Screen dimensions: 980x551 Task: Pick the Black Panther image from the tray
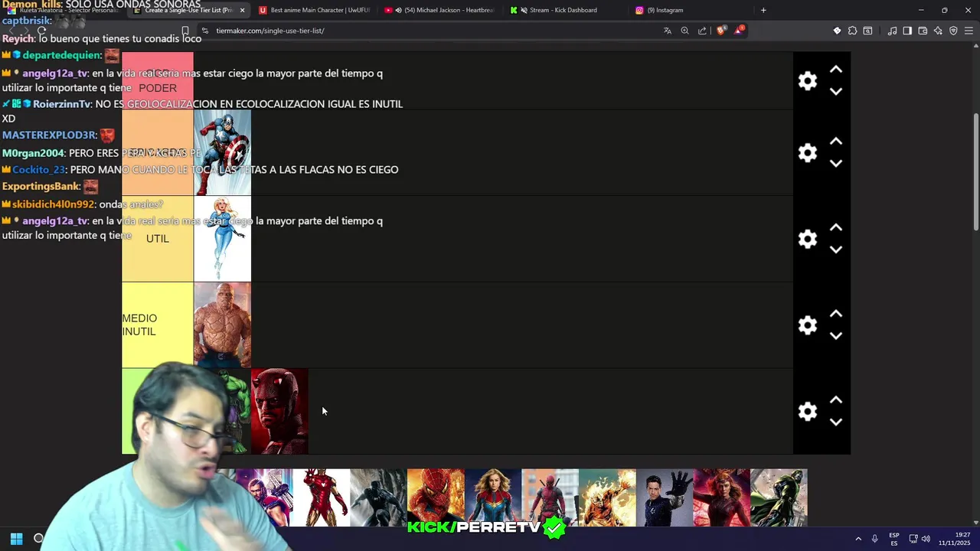pos(378,497)
